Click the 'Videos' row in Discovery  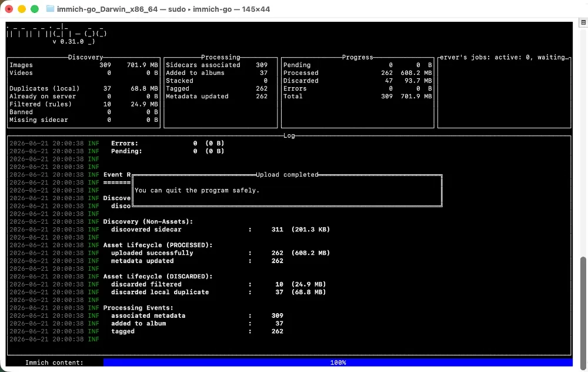(83, 73)
